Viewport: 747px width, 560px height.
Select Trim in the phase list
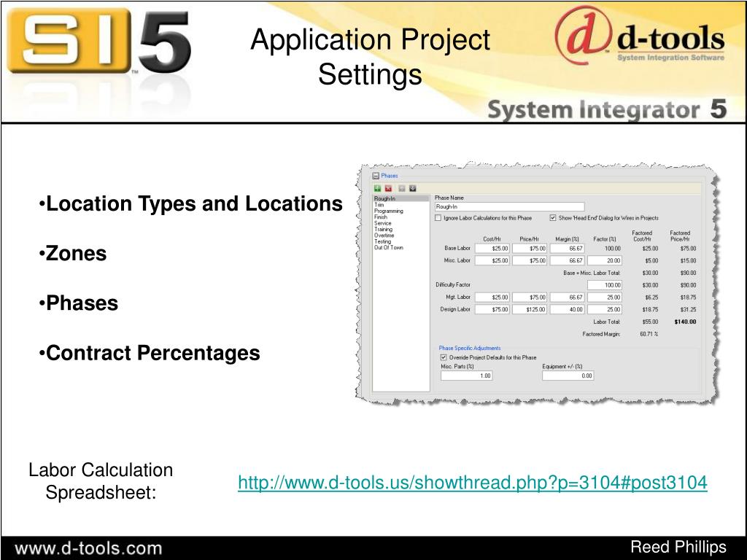(x=379, y=205)
